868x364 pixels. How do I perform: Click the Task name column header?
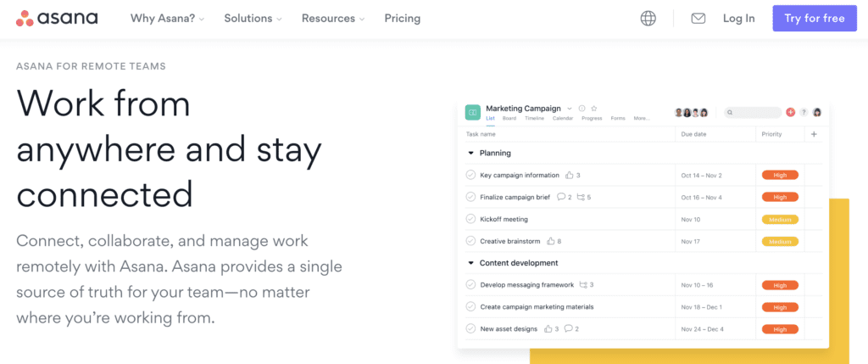[481, 134]
